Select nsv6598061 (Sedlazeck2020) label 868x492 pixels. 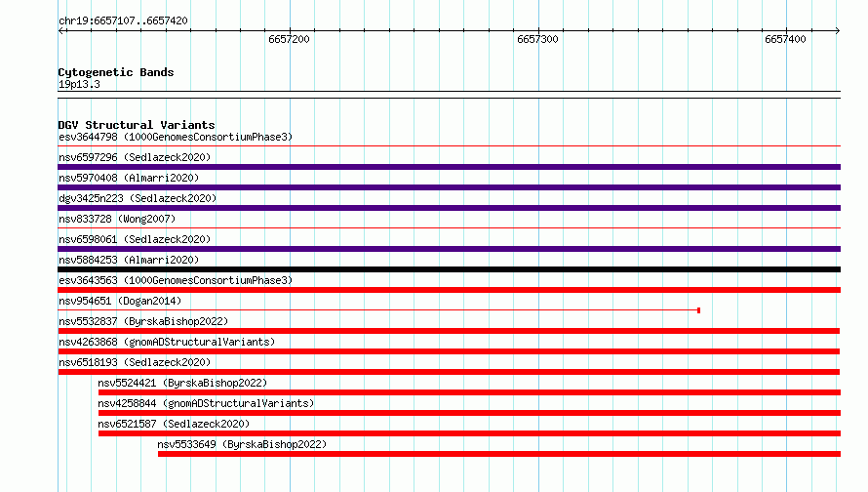[135, 239]
